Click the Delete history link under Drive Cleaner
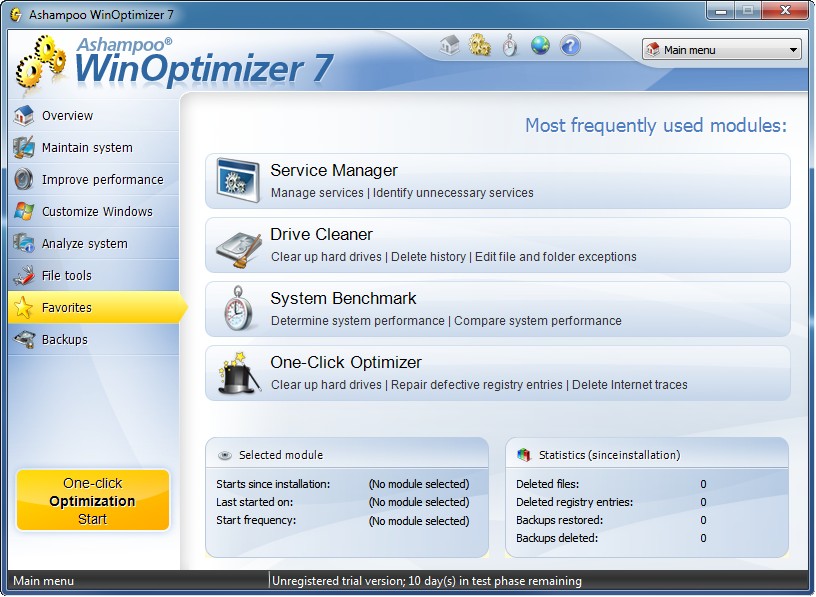Screen dimensions: 816x597 (428, 257)
